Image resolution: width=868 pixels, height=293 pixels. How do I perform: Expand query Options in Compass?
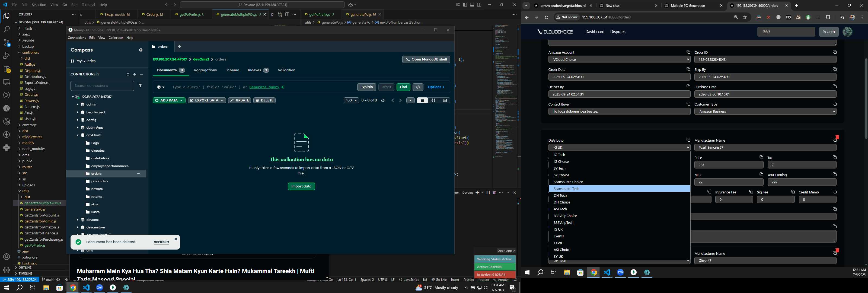pyautogui.click(x=436, y=87)
